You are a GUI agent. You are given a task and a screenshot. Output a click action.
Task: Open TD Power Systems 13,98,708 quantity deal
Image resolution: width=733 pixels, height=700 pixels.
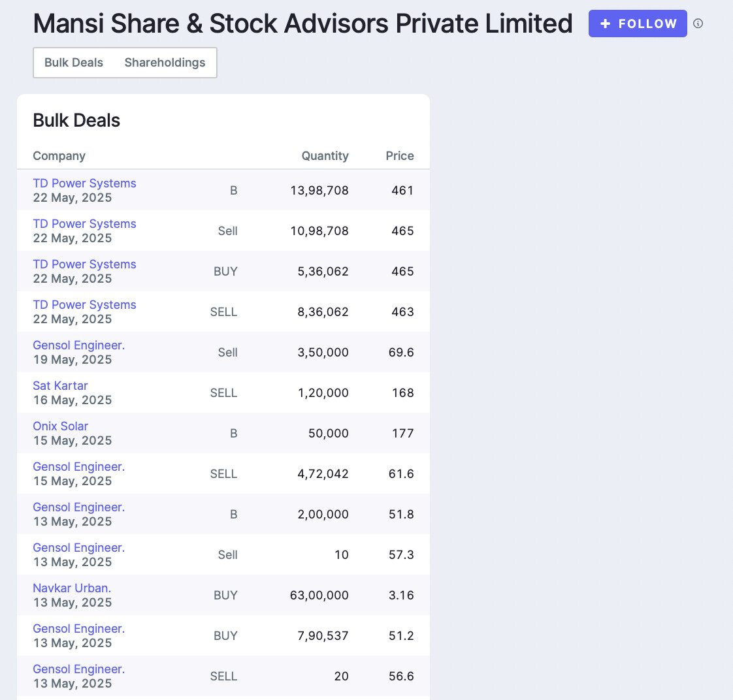(x=84, y=183)
